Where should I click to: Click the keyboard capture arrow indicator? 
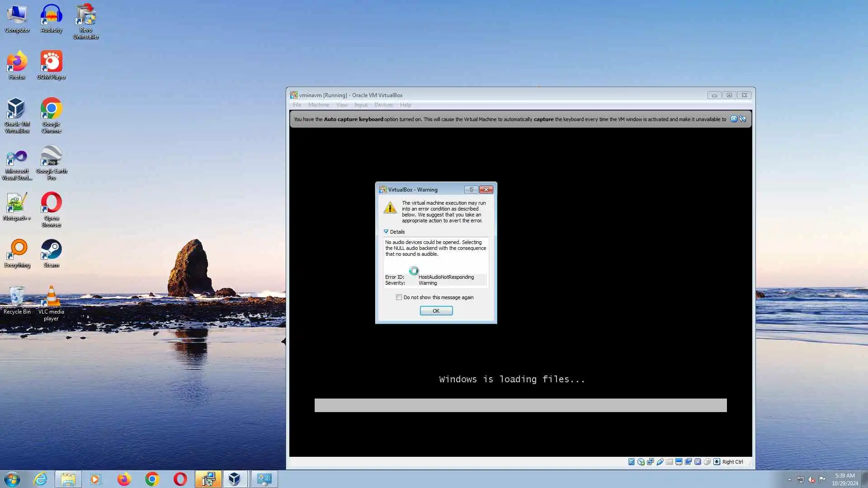[717, 462]
